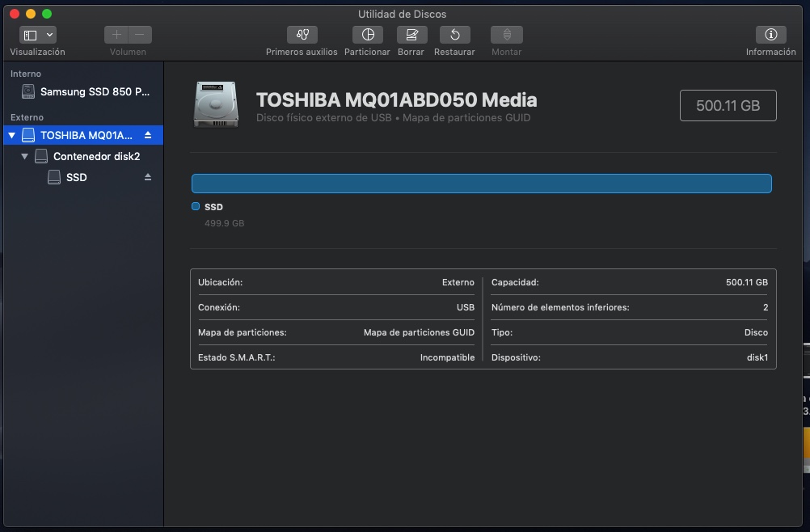Select the SSD volume in sidebar

pos(76,178)
